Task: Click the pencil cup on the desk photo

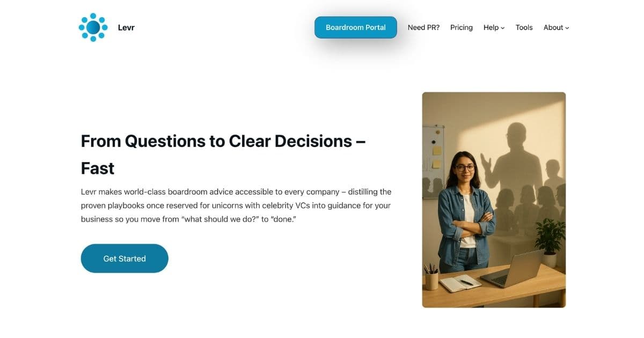Action: pos(431,277)
